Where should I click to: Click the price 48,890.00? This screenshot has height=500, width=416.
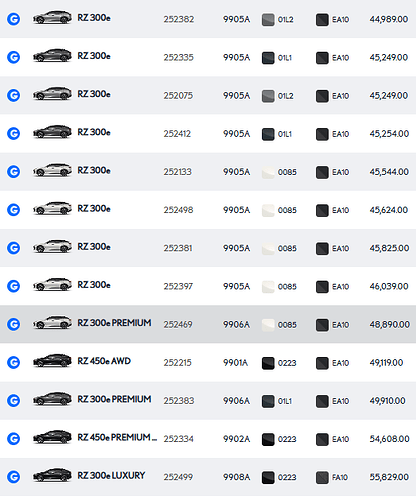coord(389,324)
